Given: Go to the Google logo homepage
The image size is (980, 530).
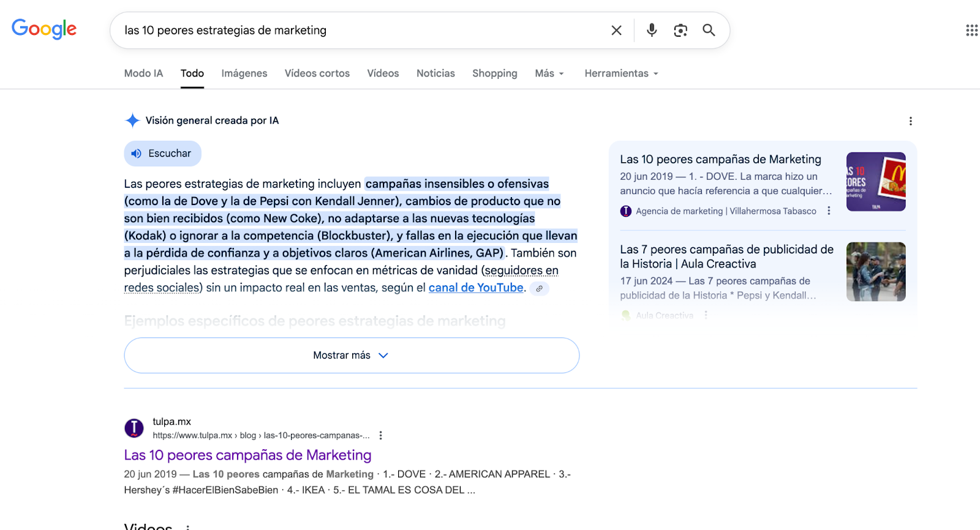Looking at the screenshot, I should click(44, 29).
